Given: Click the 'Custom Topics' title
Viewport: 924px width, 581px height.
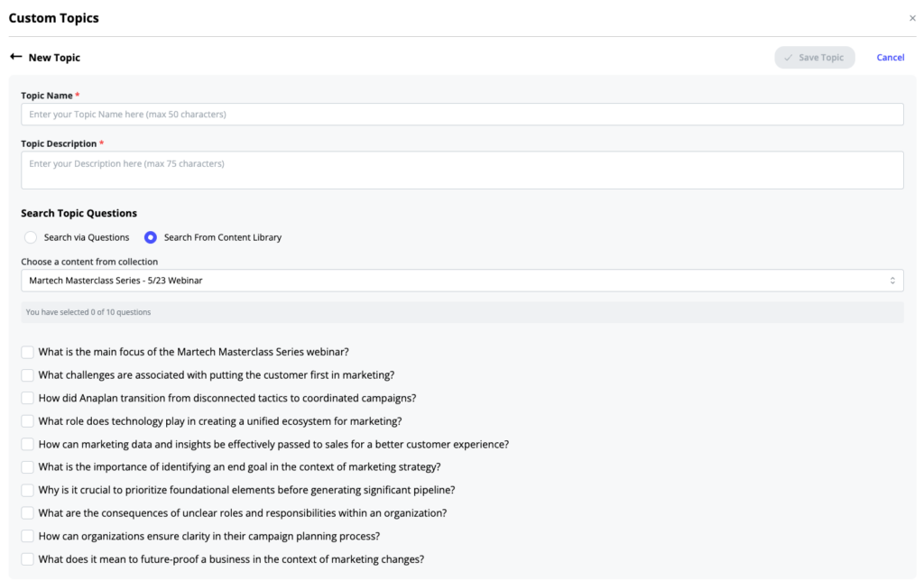Looking at the screenshot, I should click(53, 18).
